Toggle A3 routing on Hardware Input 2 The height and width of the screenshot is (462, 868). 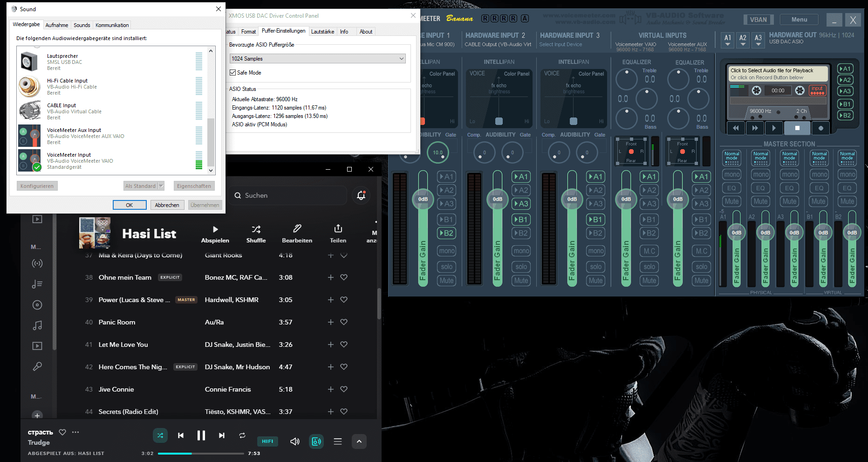point(521,204)
